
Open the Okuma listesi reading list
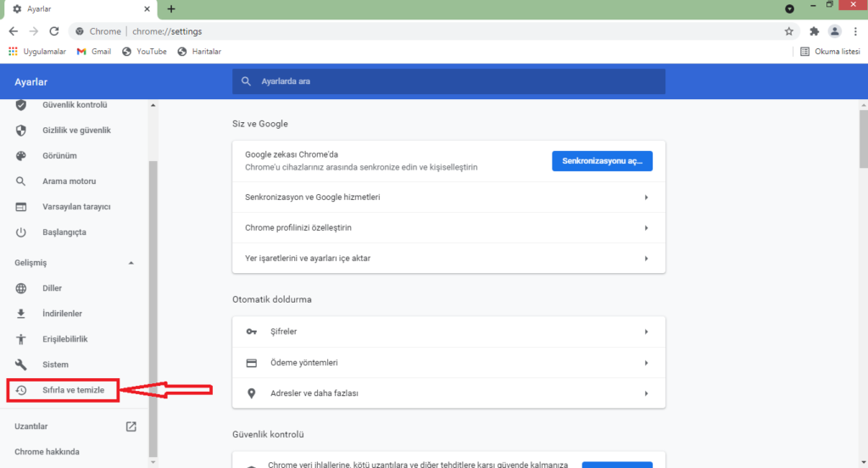tap(830, 52)
